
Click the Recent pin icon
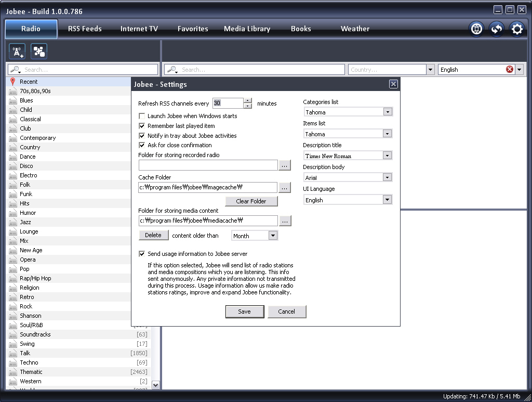[12, 82]
